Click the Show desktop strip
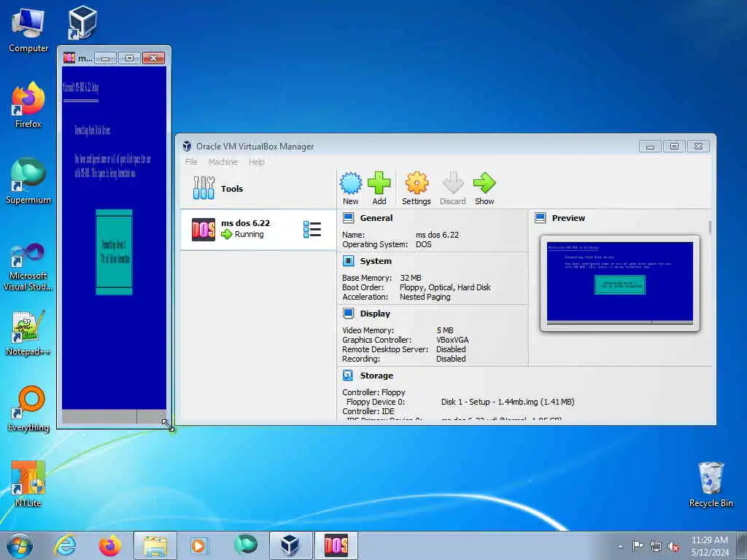The height and width of the screenshot is (560, 747). click(x=743, y=545)
